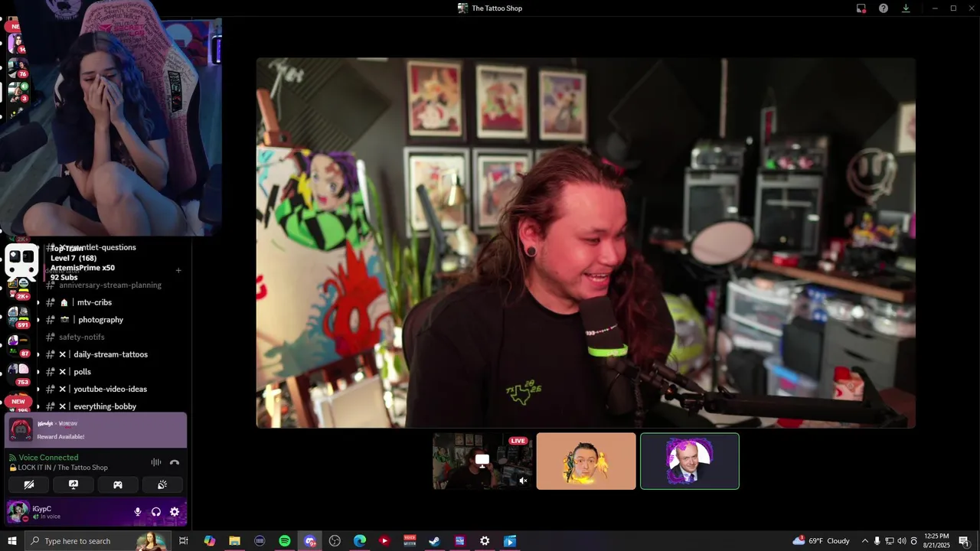Toggle the camera button in voice panel
Screen dimensions: 980x551
[29, 484]
